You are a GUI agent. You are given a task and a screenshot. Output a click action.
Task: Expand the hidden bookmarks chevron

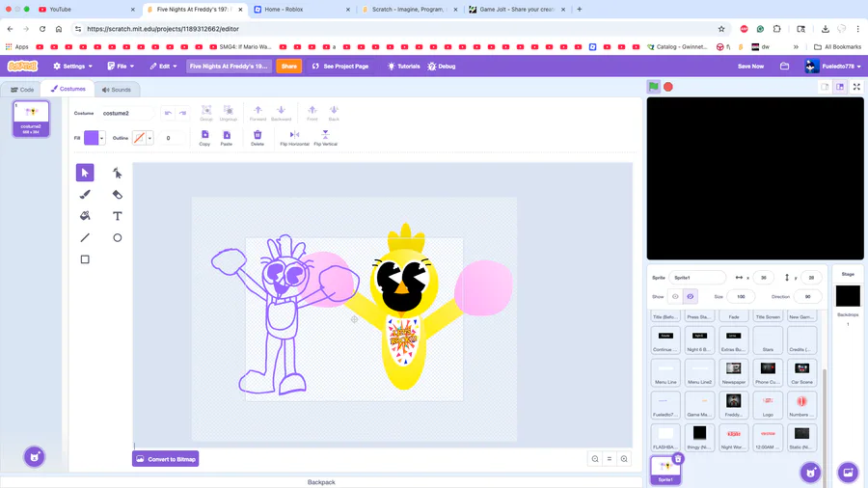(796, 47)
